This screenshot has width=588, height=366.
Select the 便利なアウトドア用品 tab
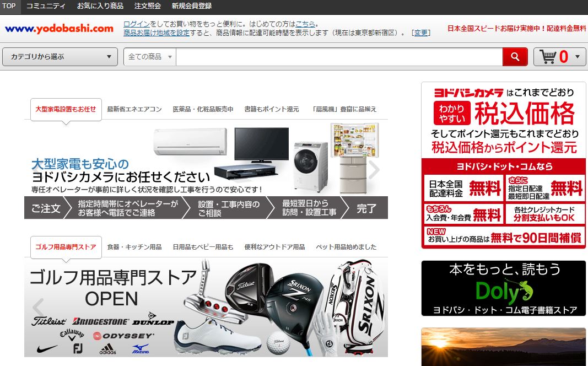[274, 247]
